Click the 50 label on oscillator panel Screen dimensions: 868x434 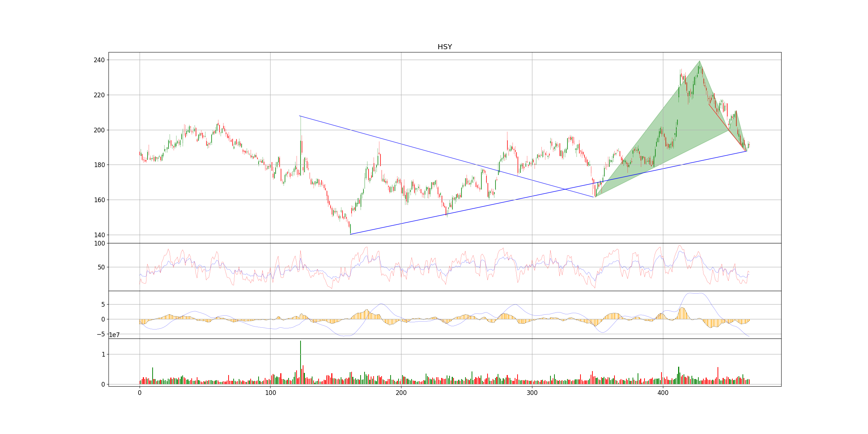click(x=101, y=267)
